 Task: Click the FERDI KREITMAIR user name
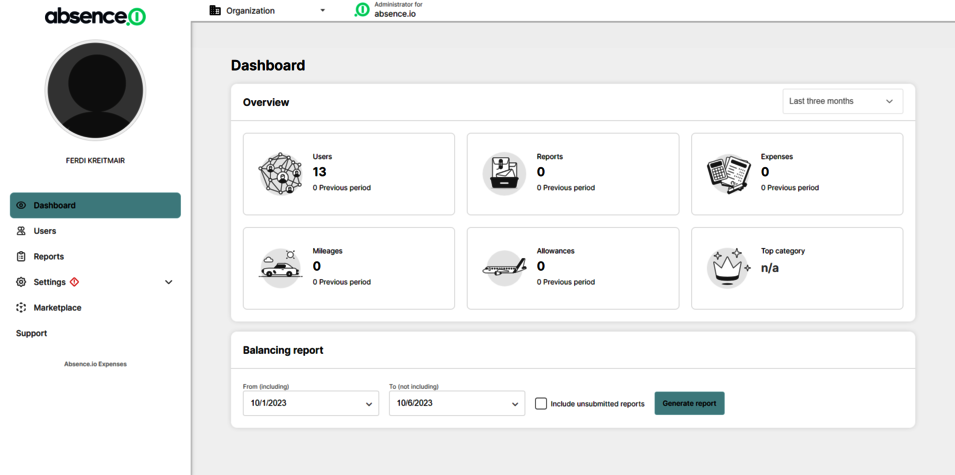95,161
